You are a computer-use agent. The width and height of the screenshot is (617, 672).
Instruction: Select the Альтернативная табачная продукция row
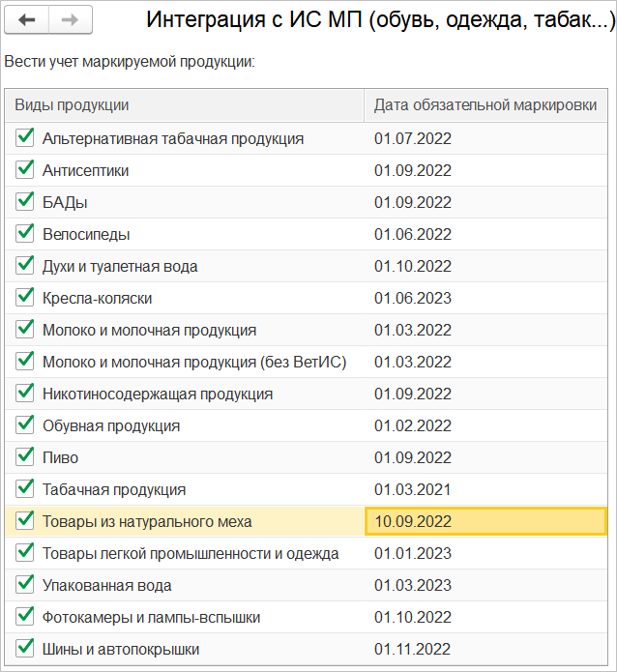pos(173,138)
